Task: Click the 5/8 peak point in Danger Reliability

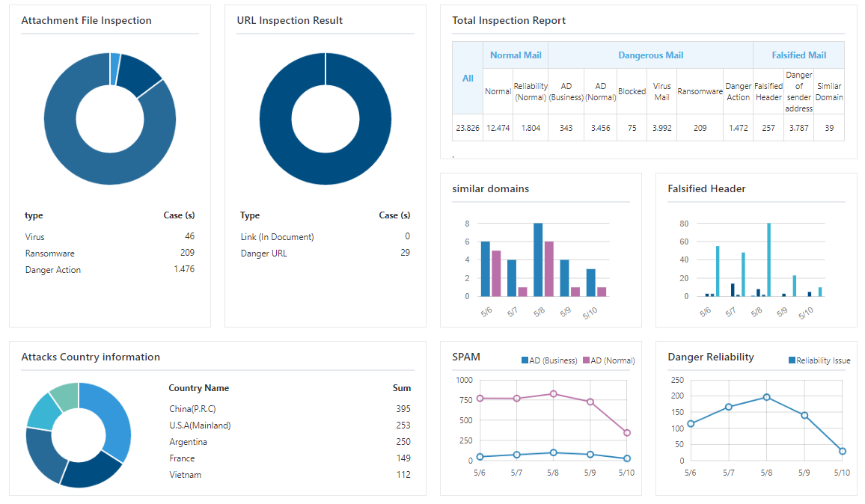Action: tap(766, 397)
